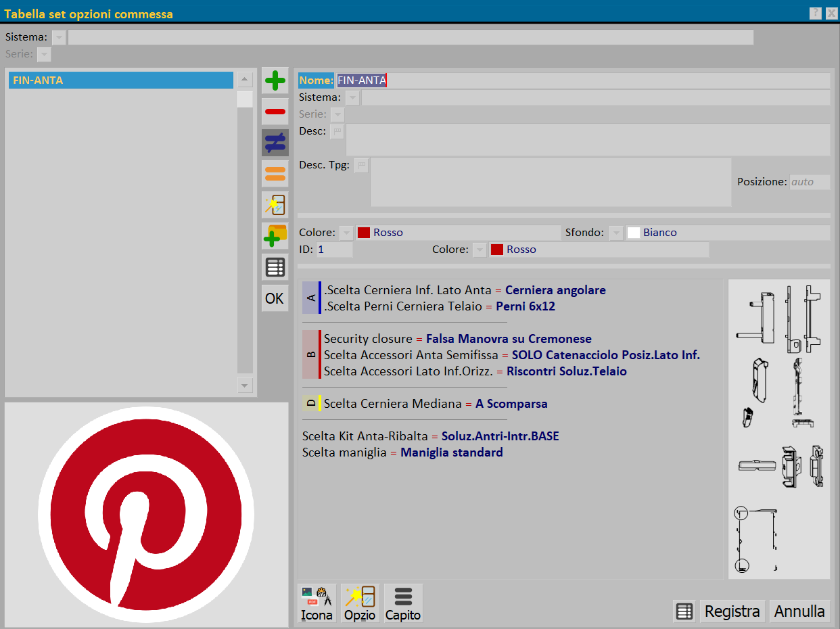Viewport: 840px width, 629px height.
Task: Click the Desc text area
Action: click(x=588, y=140)
